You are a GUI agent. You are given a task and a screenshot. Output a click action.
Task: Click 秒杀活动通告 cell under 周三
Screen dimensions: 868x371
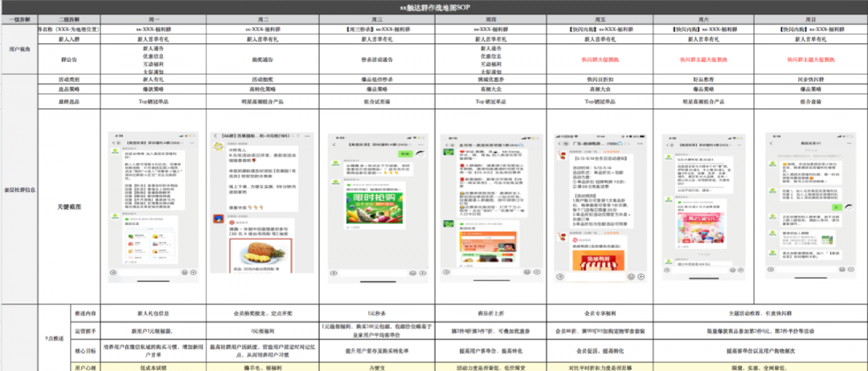click(x=377, y=59)
